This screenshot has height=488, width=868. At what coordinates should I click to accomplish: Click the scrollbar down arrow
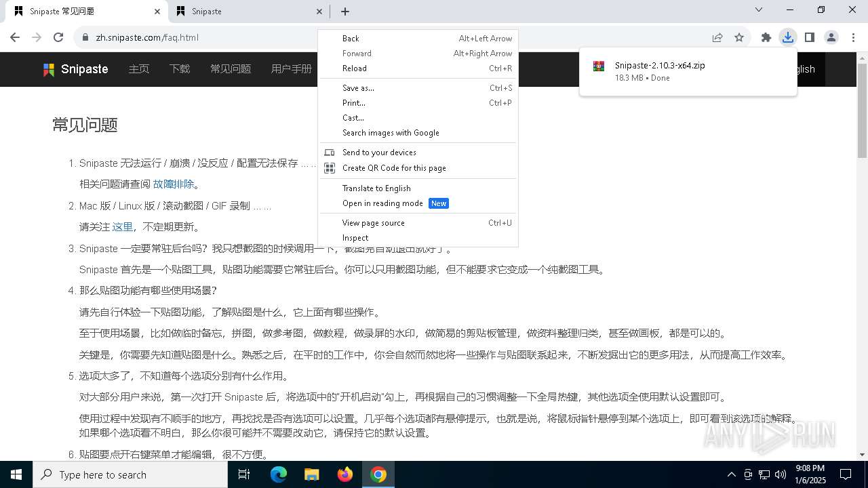(x=862, y=455)
